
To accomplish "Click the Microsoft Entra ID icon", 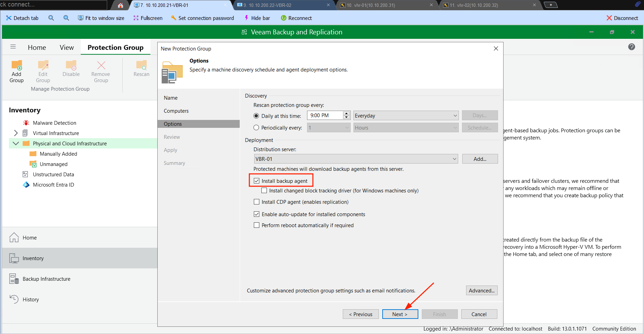I will [x=26, y=185].
